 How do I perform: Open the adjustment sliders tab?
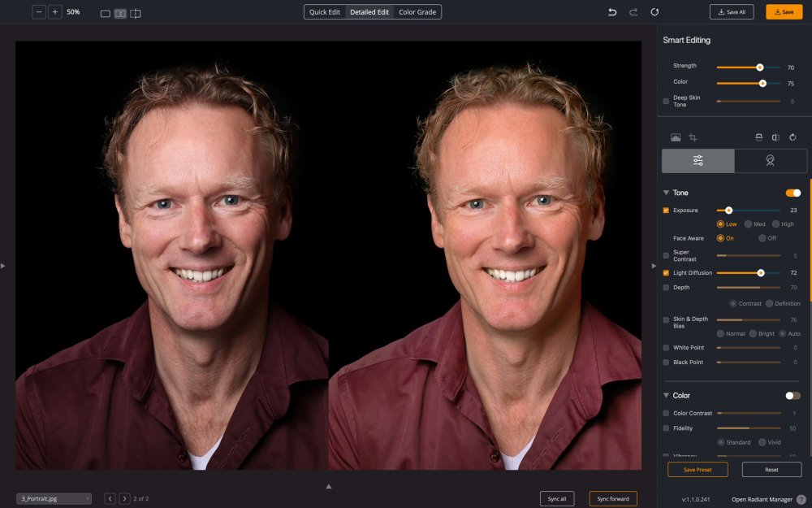(698, 161)
